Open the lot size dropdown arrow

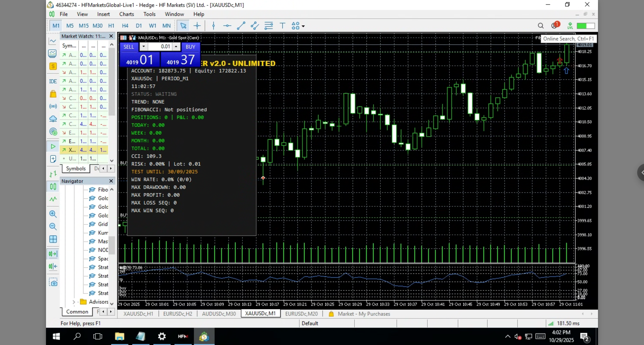(x=144, y=47)
